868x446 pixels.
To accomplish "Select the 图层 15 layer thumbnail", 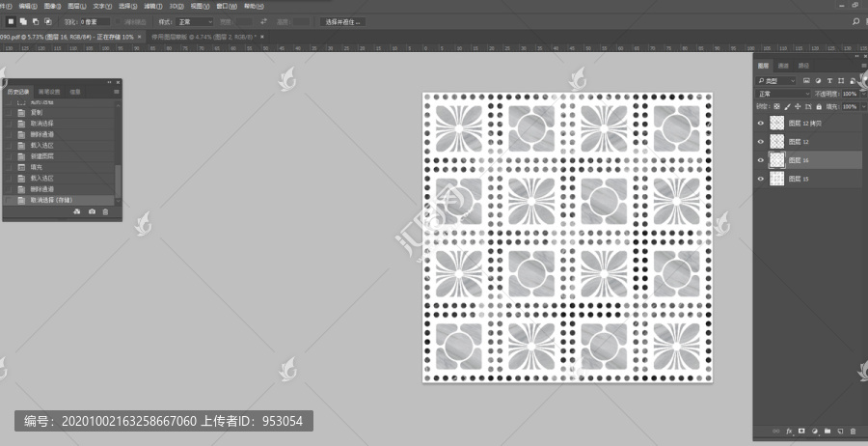I will click(776, 179).
